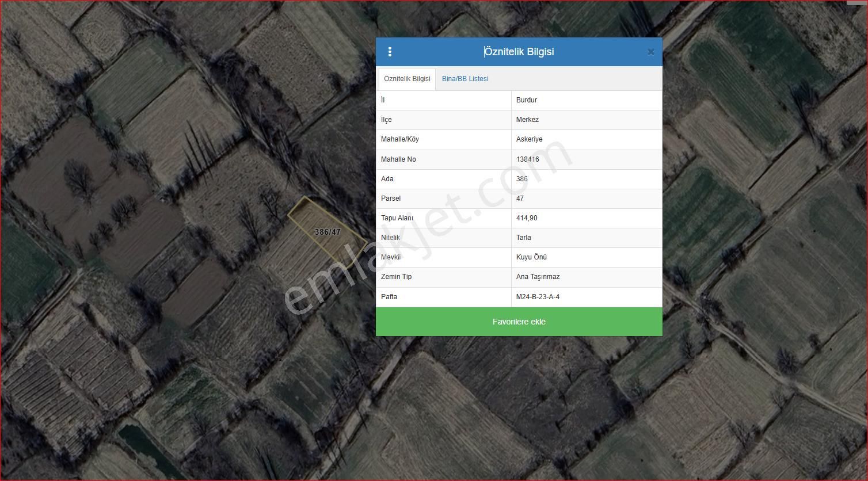This screenshot has height=481, width=868.
Task: Click the Nitelik value Tarla
Action: 524,238
